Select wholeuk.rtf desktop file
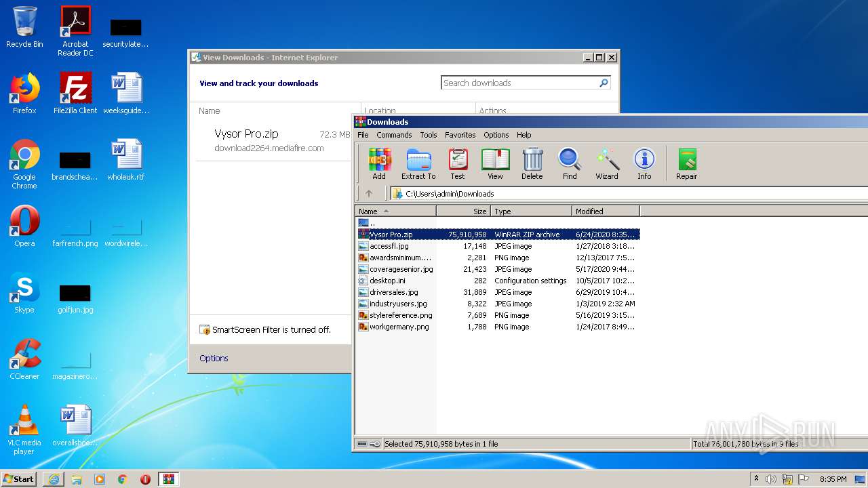This screenshot has height=488, width=868. click(x=126, y=160)
